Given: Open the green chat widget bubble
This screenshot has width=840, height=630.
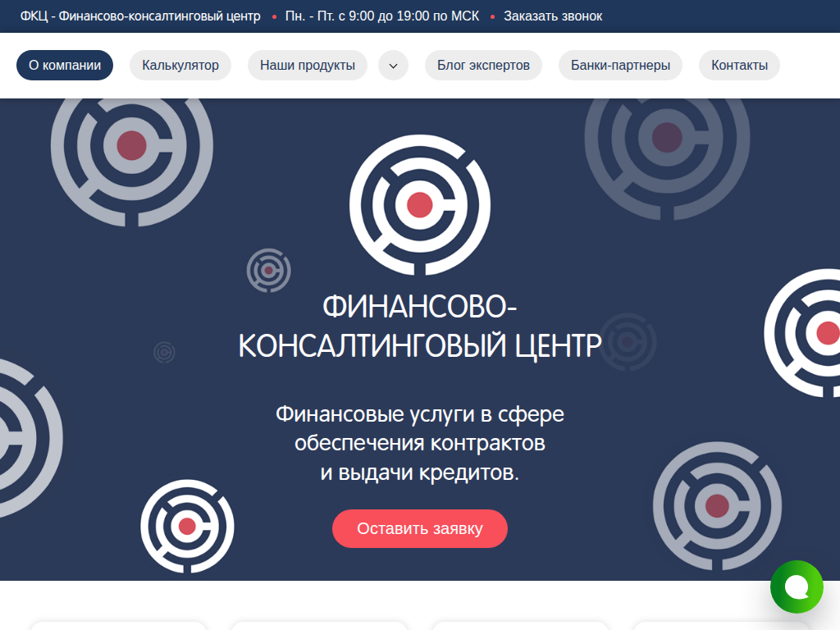Looking at the screenshot, I should click(x=797, y=587).
